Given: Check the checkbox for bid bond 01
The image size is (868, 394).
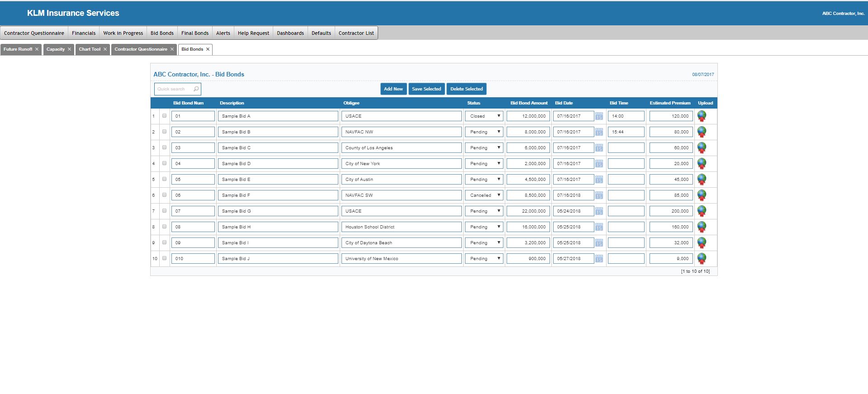Looking at the screenshot, I should coord(164,116).
